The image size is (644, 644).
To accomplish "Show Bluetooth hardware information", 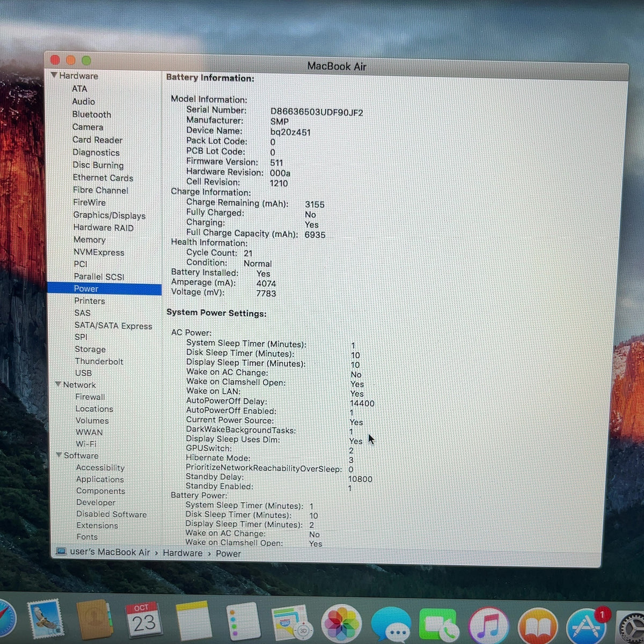I will pyautogui.click(x=92, y=114).
